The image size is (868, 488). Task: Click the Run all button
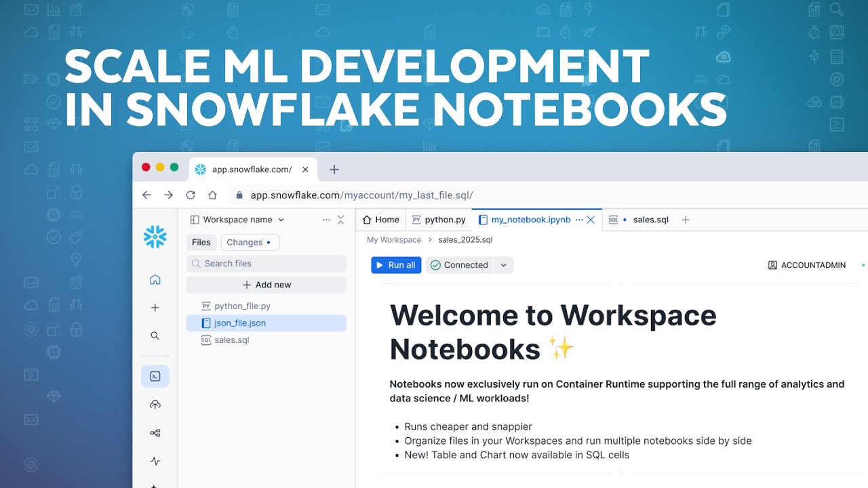pyautogui.click(x=396, y=265)
